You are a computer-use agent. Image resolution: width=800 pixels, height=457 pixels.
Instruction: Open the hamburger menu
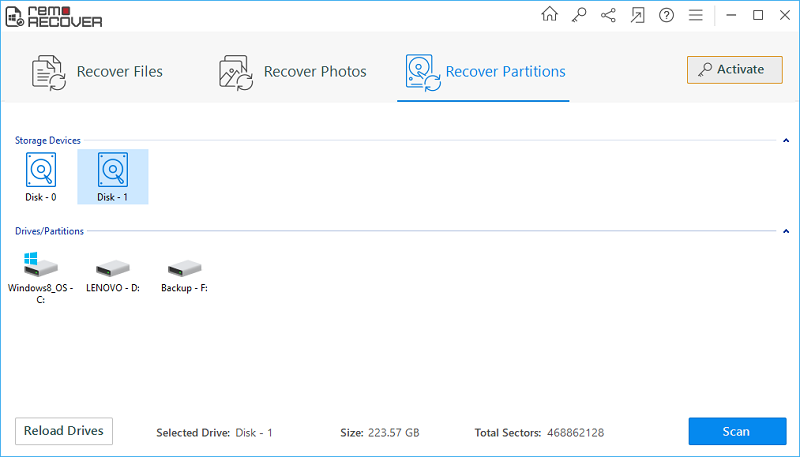pos(696,15)
